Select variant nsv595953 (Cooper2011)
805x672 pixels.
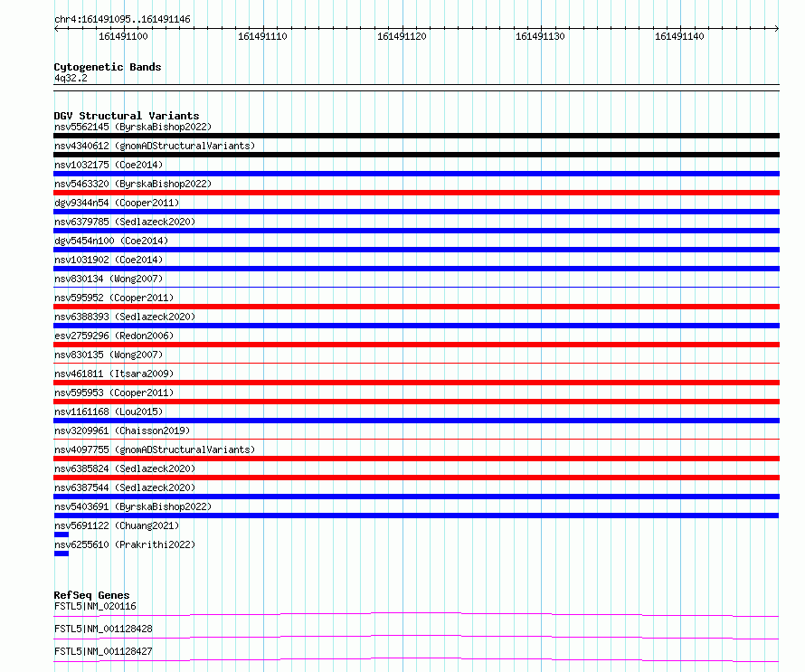114,393
